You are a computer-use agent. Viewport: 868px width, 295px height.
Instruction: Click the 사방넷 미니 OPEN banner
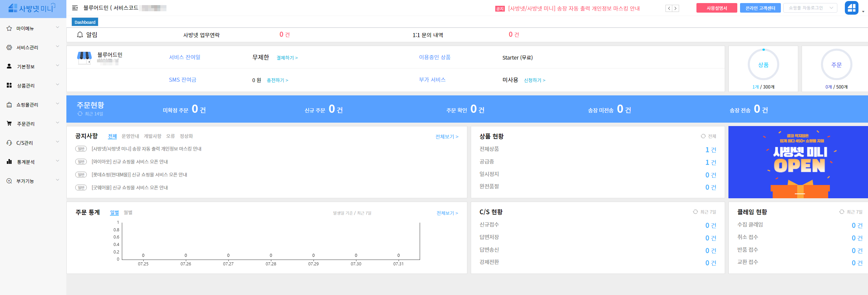coord(798,162)
